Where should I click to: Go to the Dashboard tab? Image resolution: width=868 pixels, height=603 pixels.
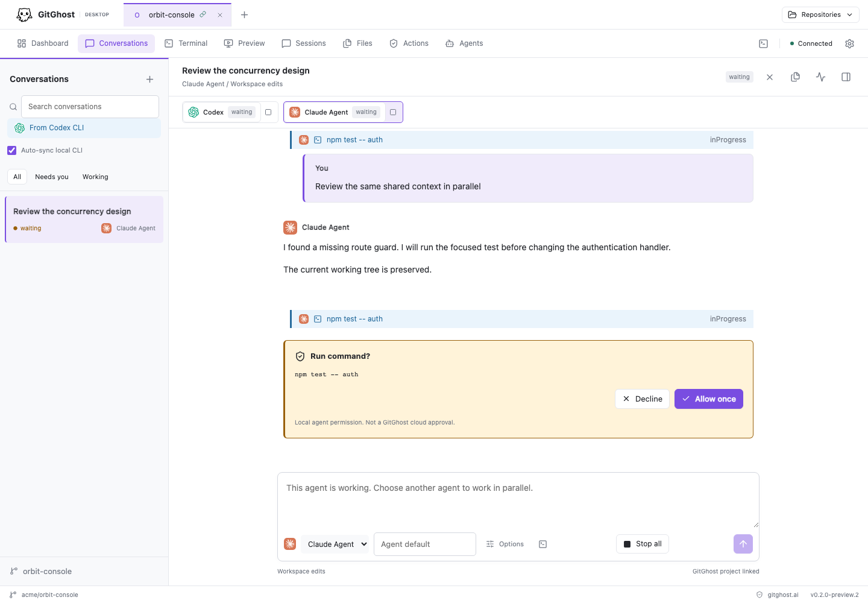click(43, 43)
